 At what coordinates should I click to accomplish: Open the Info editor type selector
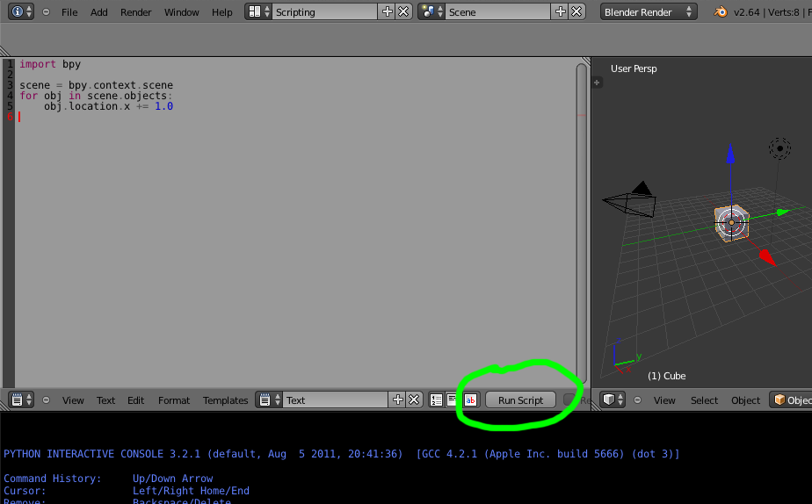click(21, 12)
